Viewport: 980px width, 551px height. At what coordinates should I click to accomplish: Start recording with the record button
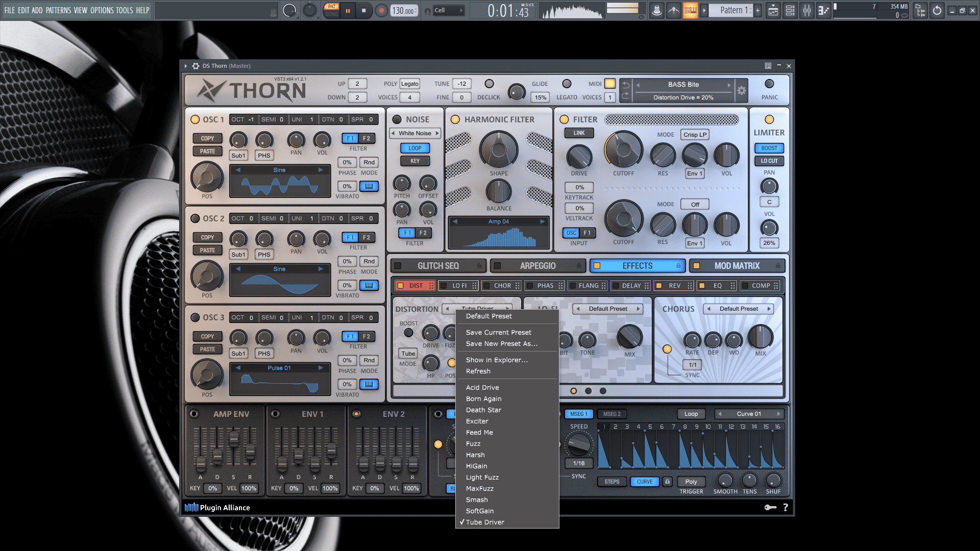pos(381,10)
